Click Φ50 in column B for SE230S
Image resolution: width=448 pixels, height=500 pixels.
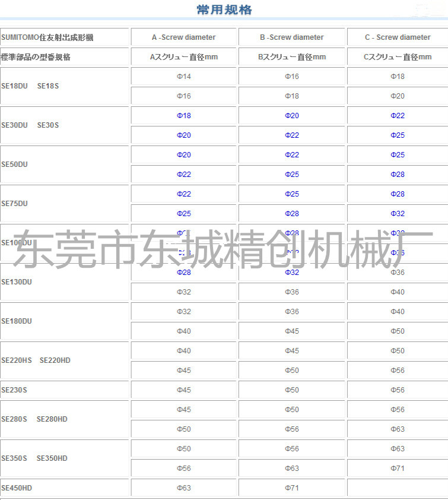pos(292,390)
